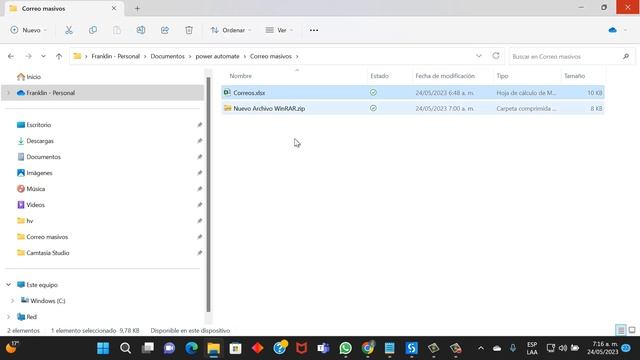Viewport: 640px width, 360px height.
Task: Go forward with the right arrow
Action: tap(28, 56)
